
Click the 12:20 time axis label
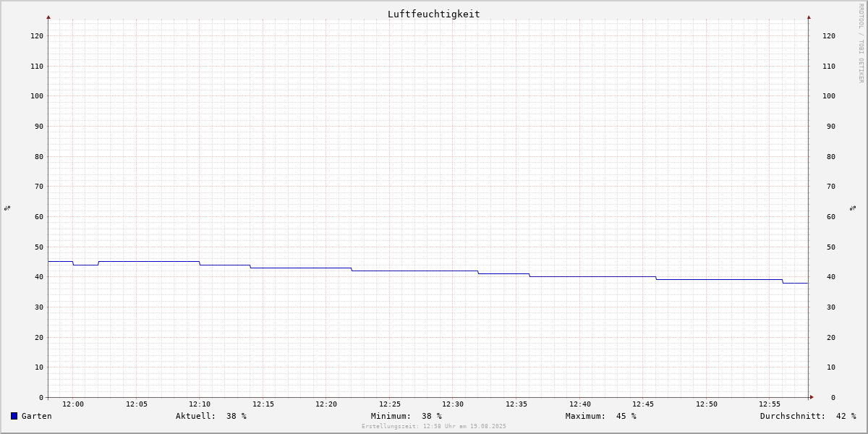[x=326, y=404]
